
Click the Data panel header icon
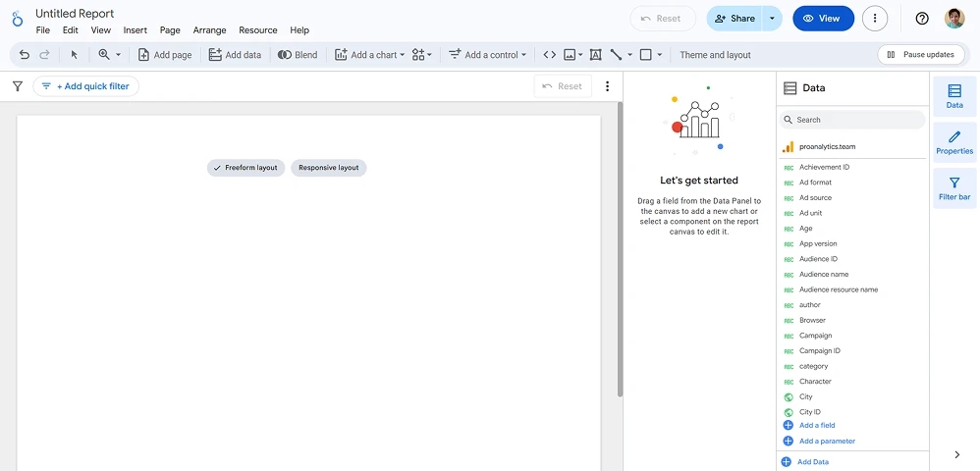(x=790, y=88)
